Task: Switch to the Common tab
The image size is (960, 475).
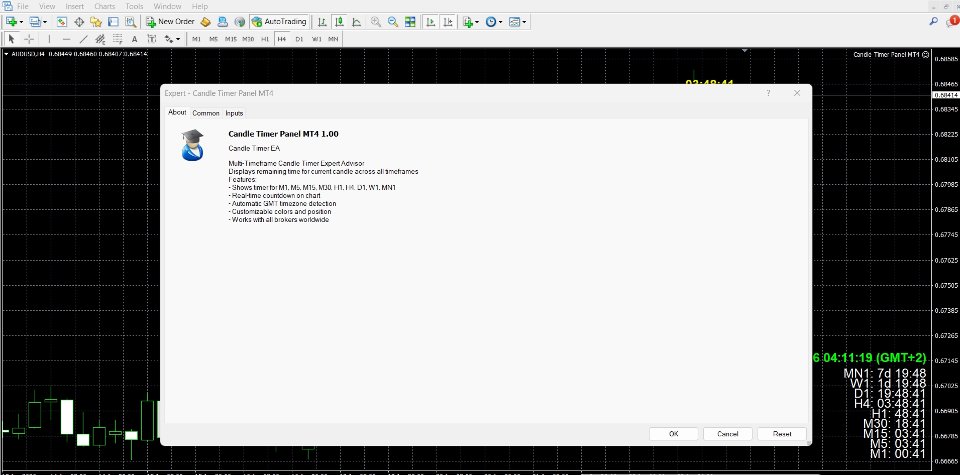Action: tap(206, 113)
